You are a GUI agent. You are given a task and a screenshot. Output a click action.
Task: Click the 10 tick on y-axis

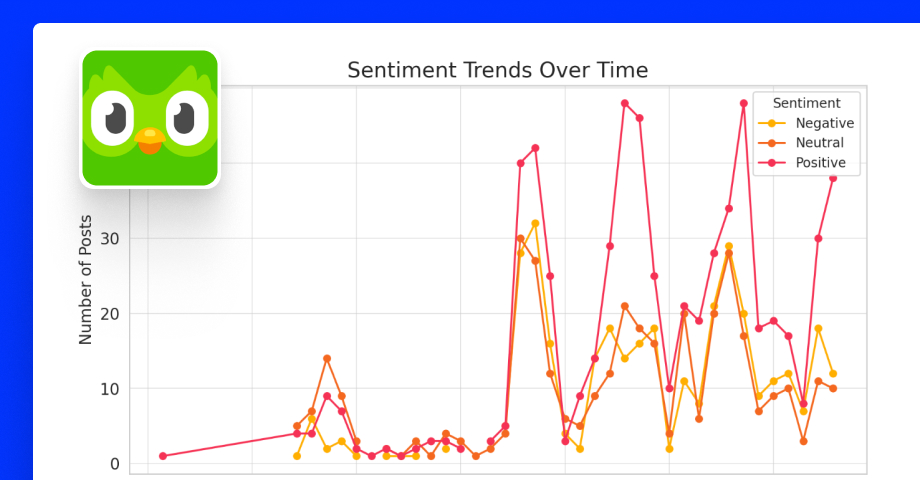click(x=110, y=389)
